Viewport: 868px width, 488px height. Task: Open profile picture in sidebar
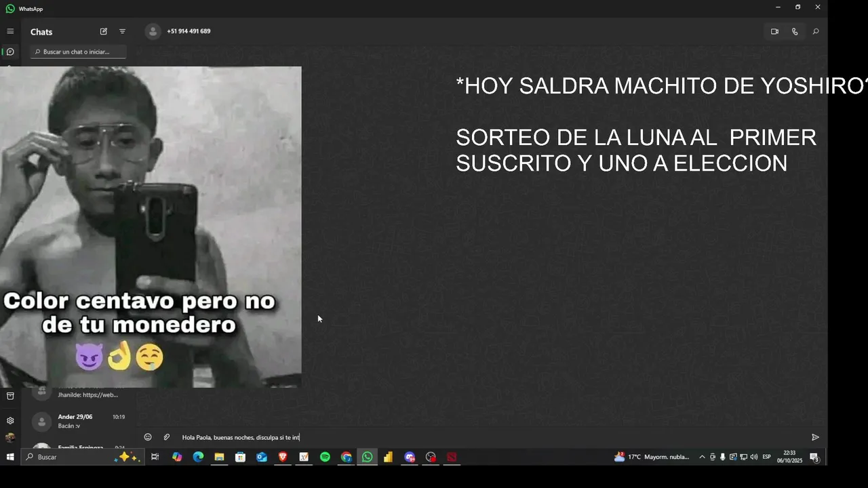coord(10,438)
